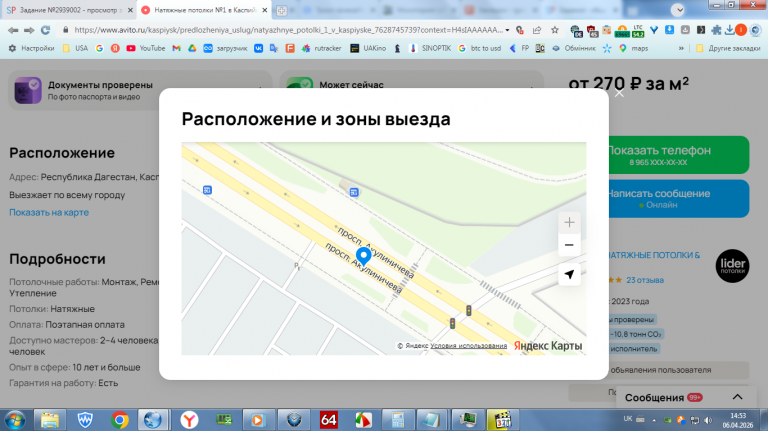Open the browser downloads icon
768x431 pixels.
coord(729,30)
